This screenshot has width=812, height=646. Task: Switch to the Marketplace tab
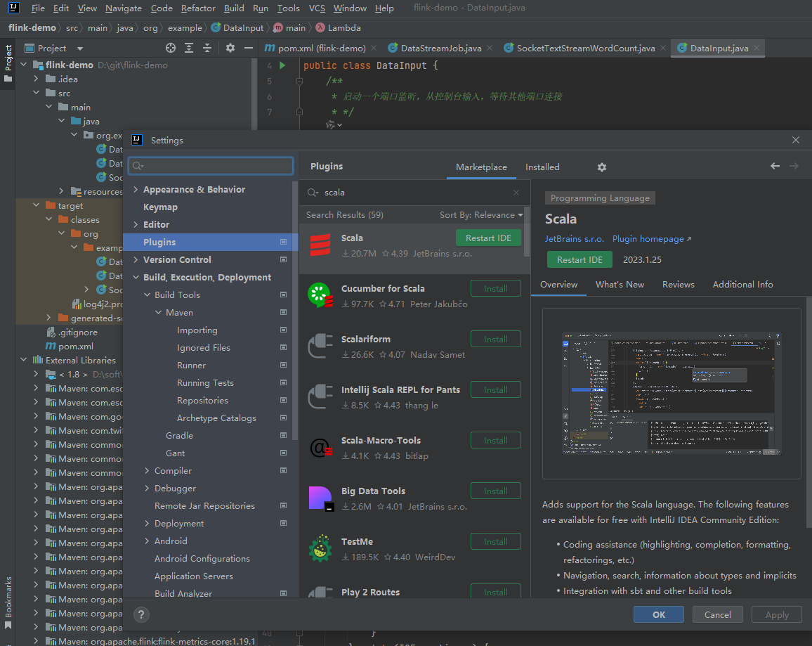pyautogui.click(x=481, y=167)
